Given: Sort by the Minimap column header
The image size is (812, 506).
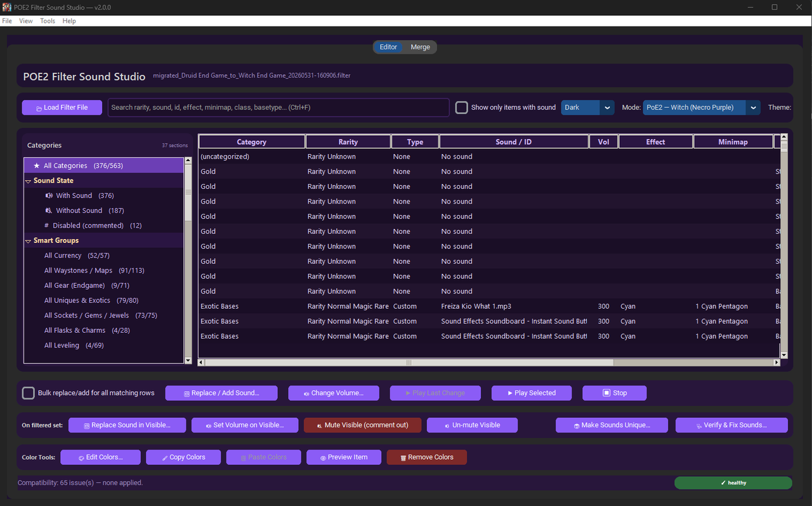Looking at the screenshot, I should (x=733, y=142).
